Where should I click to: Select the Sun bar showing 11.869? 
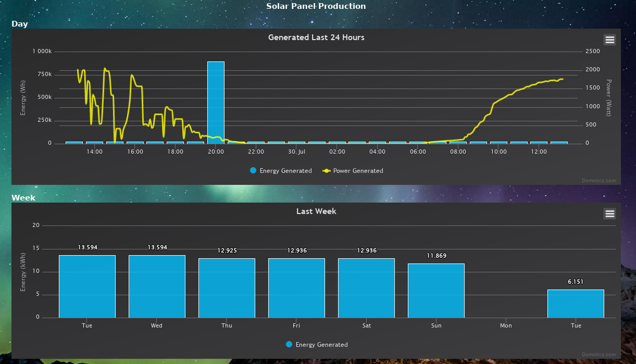point(436,291)
